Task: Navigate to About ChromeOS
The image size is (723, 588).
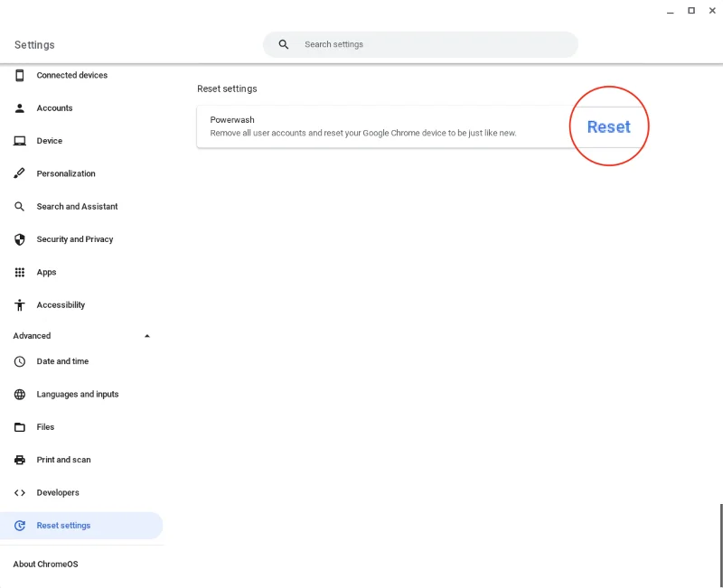Action: 44,564
